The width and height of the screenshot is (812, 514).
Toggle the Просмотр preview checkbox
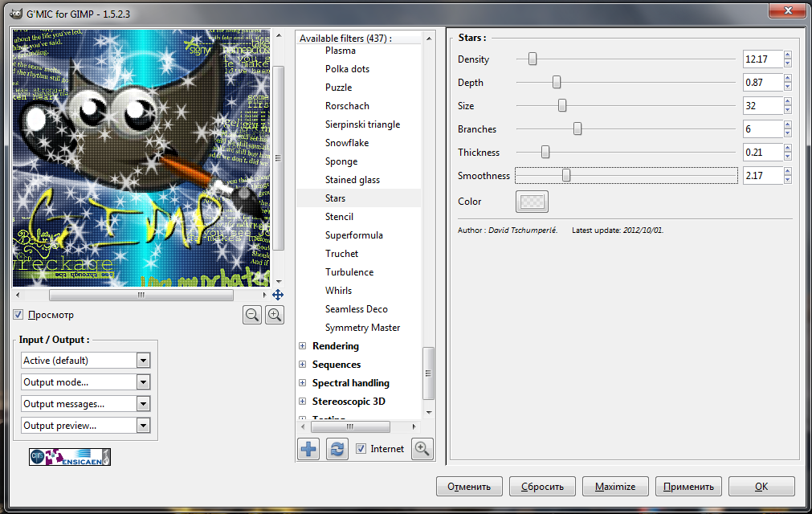point(18,315)
